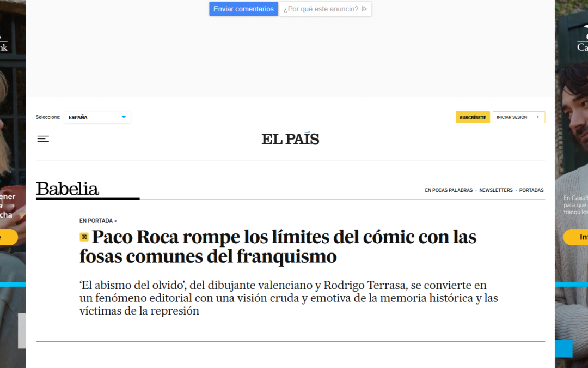The width and height of the screenshot is (588, 368).
Task: Open the Babelia section heading
Action: point(68,189)
